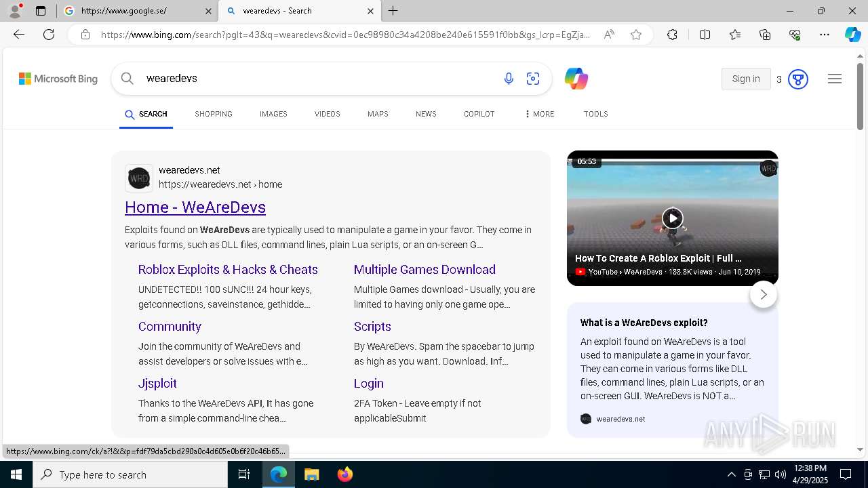Open the Windows Start menu
Viewport: 868px width, 488px height.
coord(16,474)
